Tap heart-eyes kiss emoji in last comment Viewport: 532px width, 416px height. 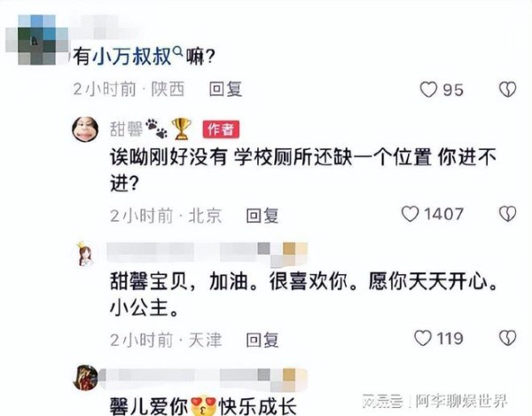204,405
